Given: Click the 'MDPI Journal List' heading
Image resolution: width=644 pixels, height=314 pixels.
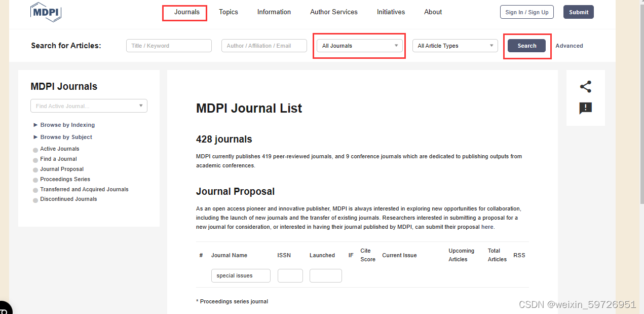Looking at the screenshot, I should (249, 108).
